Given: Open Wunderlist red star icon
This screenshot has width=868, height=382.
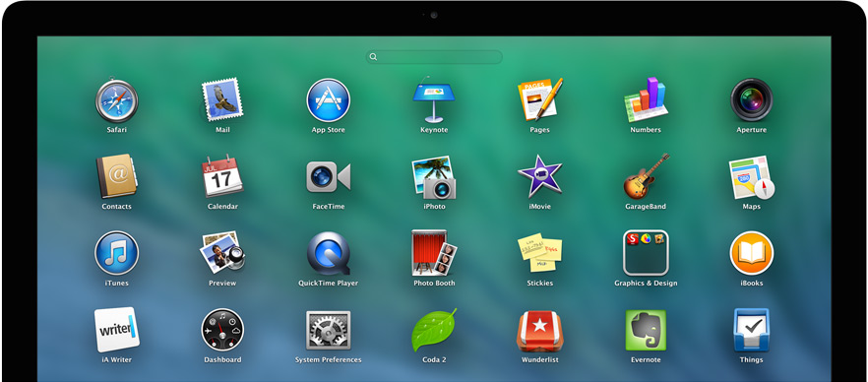Looking at the screenshot, I should (x=539, y=331).
